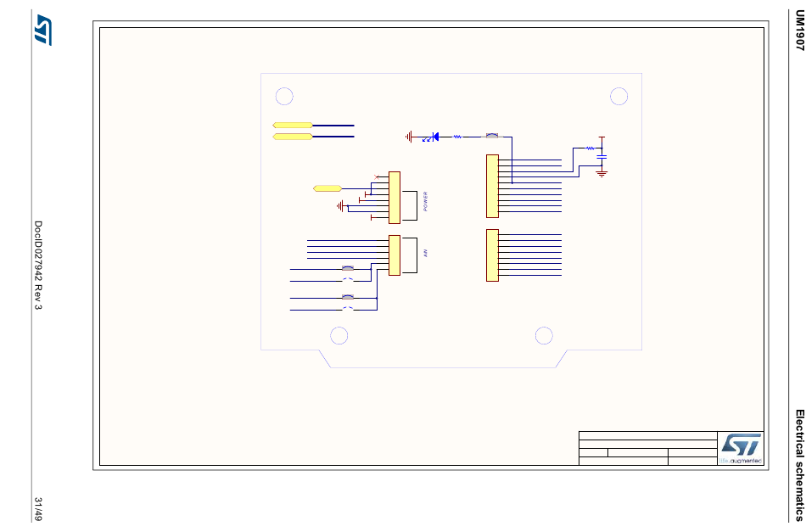The height and width of the screenshot is (532, 806).
Task: Select the yellow port wired to the POWER connector
Action: 327,188
